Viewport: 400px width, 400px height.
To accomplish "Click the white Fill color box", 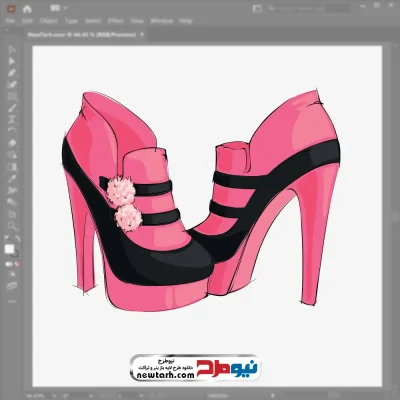I will click(x=9, y=249).
